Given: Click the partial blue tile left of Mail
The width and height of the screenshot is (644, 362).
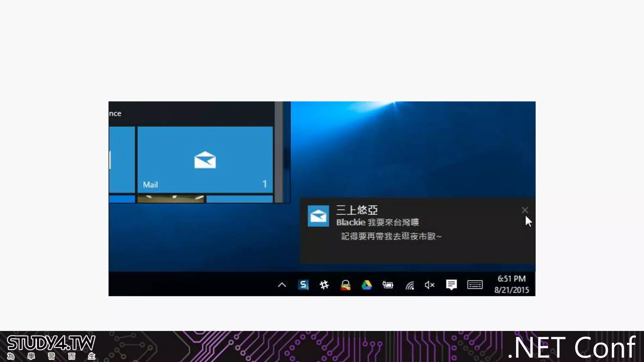Looking at the screenshot, I should click(x=122, y=160).
